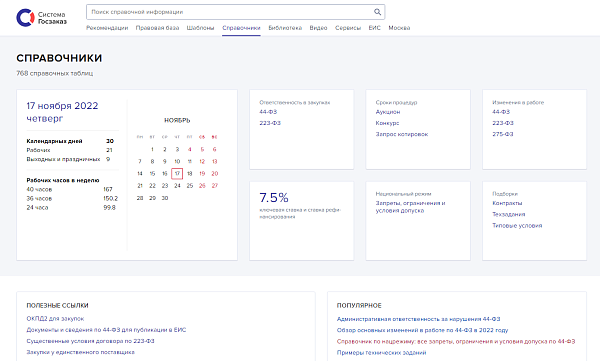Click the search magnifier icon
The image size is (600, 361).
(377, 12)
